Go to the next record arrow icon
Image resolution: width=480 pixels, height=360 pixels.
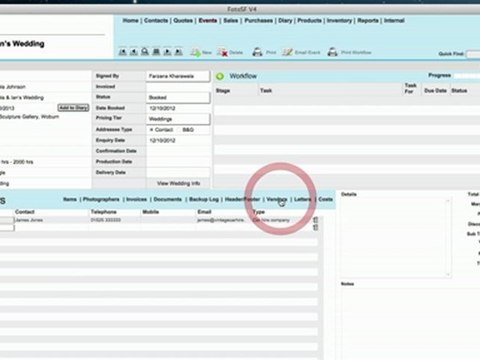[x=168, y=52]
